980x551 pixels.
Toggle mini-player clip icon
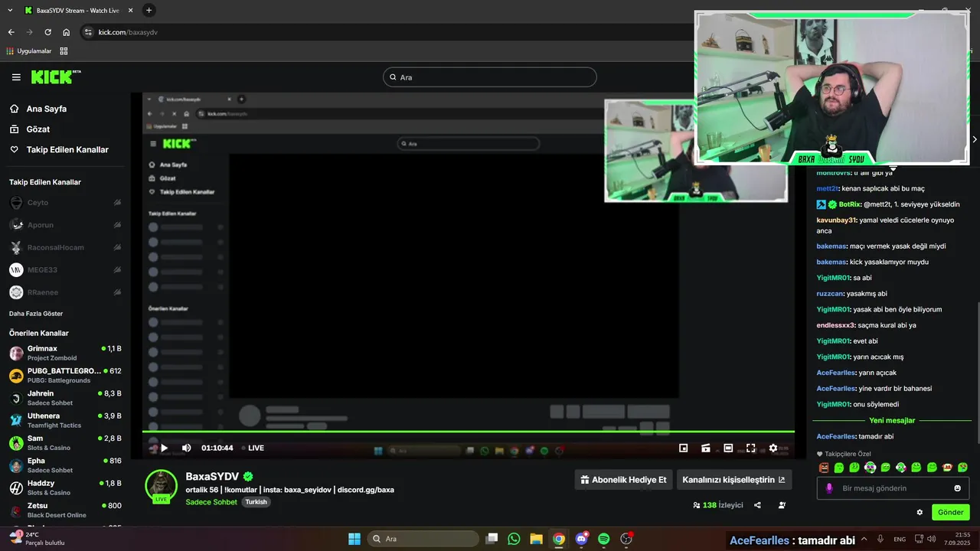click(x=706, y=448)
